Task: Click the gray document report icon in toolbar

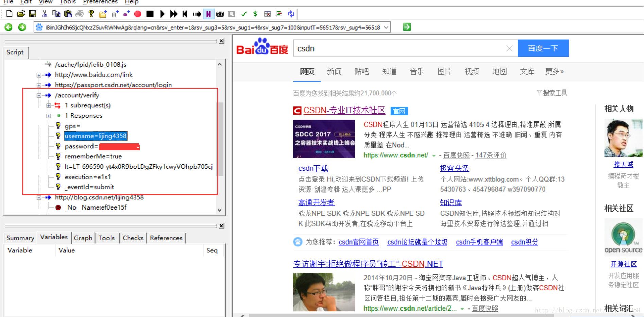Action: point(232,14)
